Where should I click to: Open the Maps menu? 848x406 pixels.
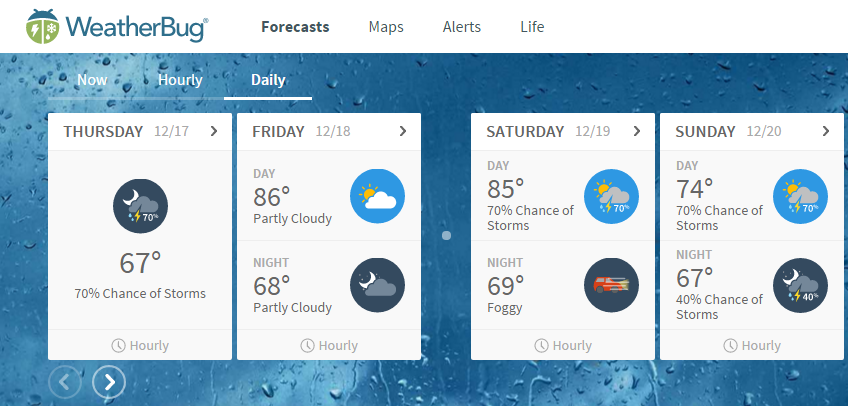point(386,26)
